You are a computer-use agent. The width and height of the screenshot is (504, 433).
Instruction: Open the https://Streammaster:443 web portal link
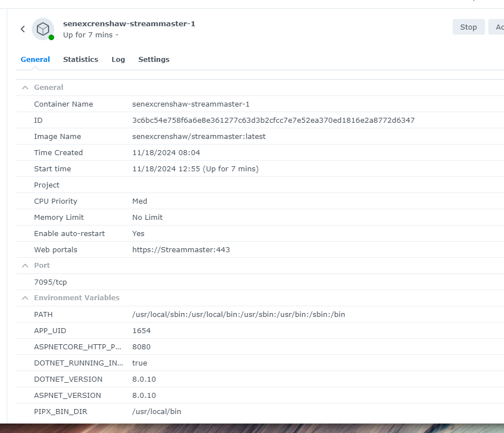coord(181,249)
